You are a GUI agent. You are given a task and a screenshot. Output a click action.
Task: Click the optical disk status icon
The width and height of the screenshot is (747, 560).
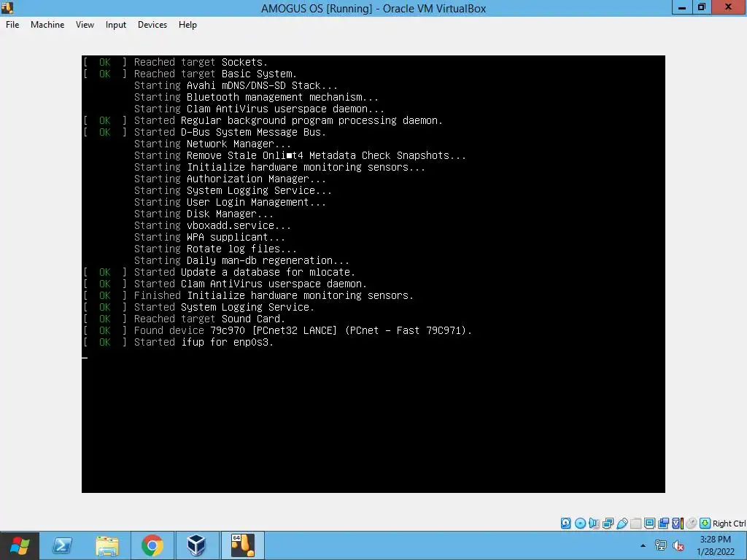pyautogui.click(x=580, y=524)
